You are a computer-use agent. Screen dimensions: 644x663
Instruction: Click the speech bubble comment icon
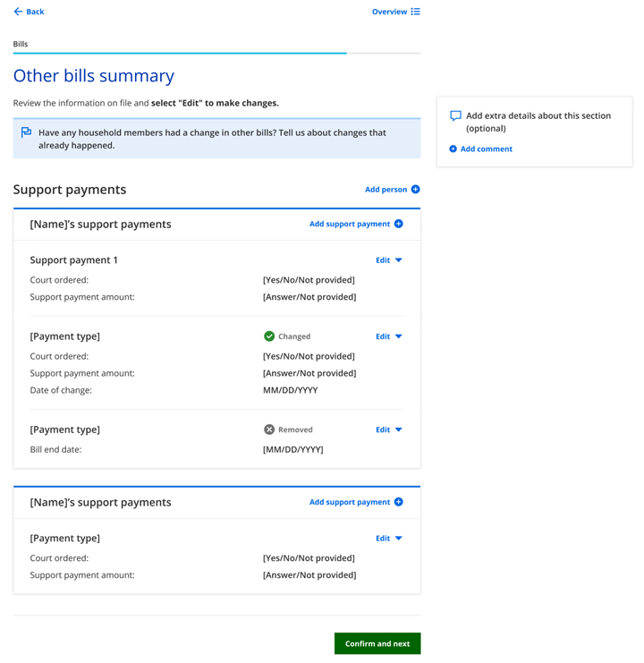click(x=455, y=116)
